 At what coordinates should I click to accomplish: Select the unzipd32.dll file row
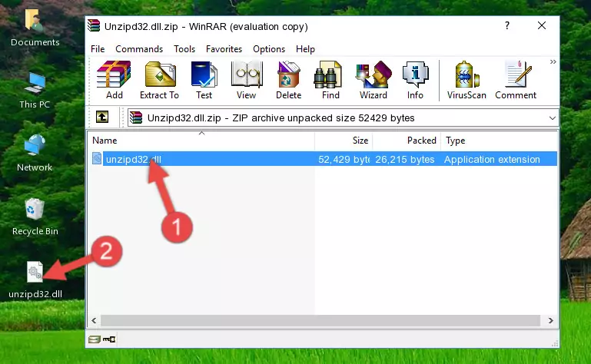[324, 159]
